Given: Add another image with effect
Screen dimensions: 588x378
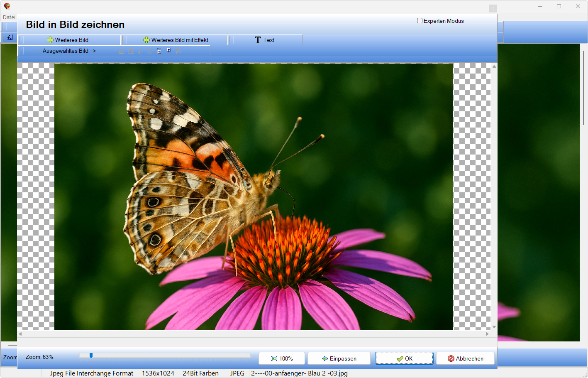Looking at the screenshot, I should [176, 40].
